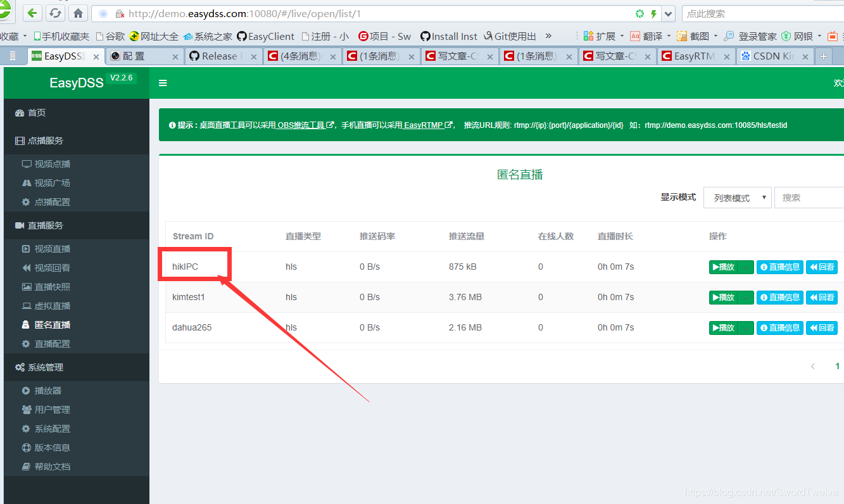Collapse the 点播服务 sidebar section

(76, 141)
